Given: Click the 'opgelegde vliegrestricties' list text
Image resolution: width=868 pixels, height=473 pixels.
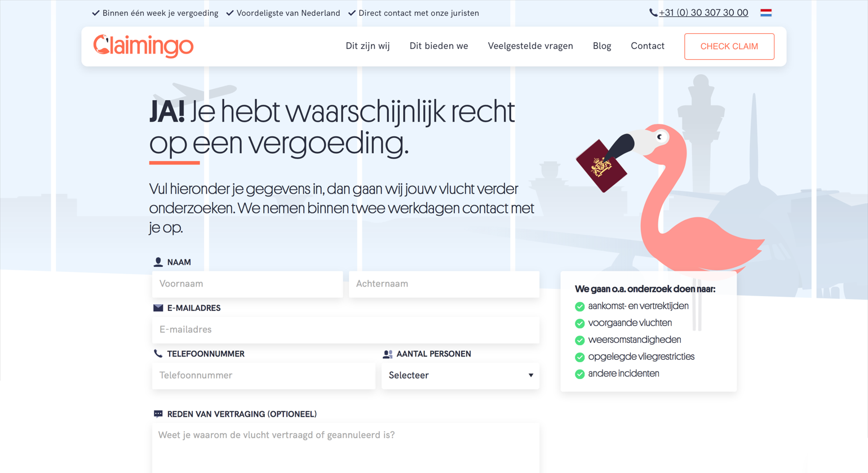Looking at the screenshot, I should (x=641, y=357).
